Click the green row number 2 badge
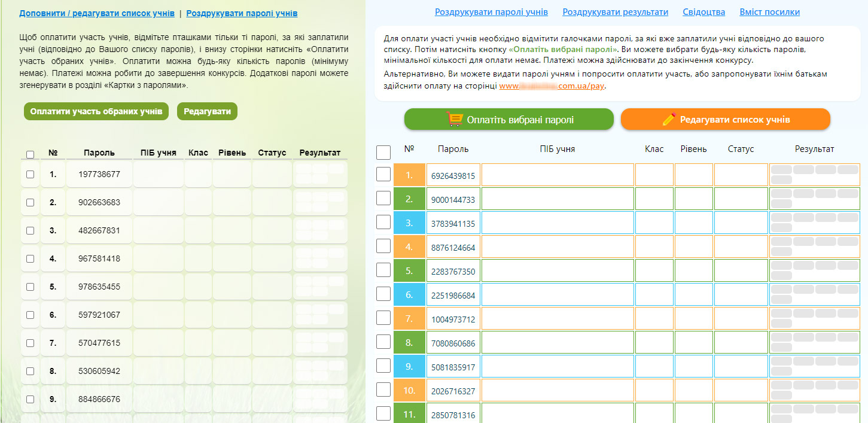The width and height of the screenshot is (868, 423). pos(409,199)
